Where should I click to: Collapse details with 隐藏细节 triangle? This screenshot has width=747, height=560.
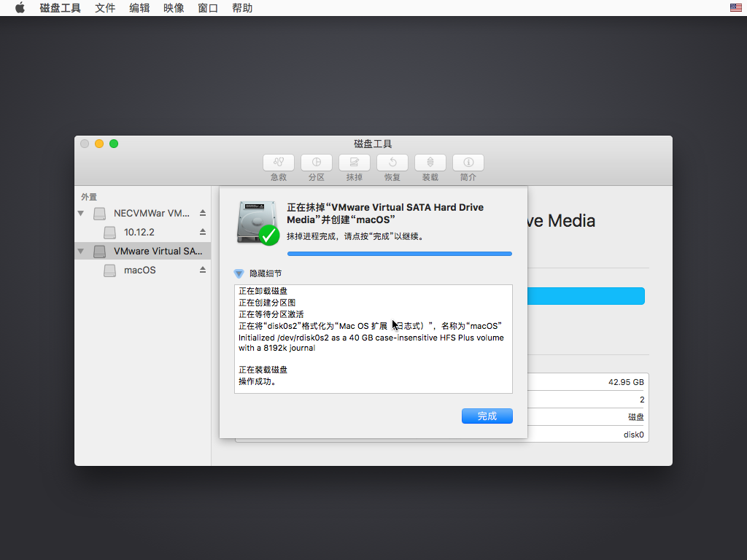pos(239,274)
